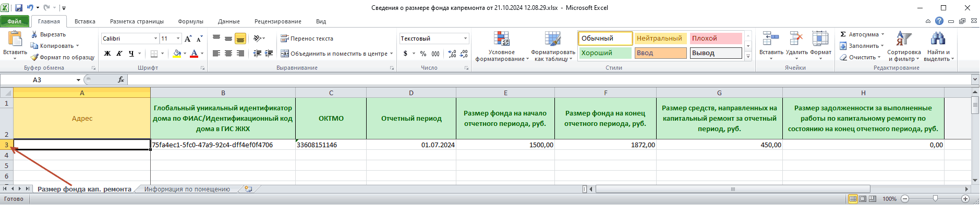Switch to the Рецензирование tab

tap(278, 21)
